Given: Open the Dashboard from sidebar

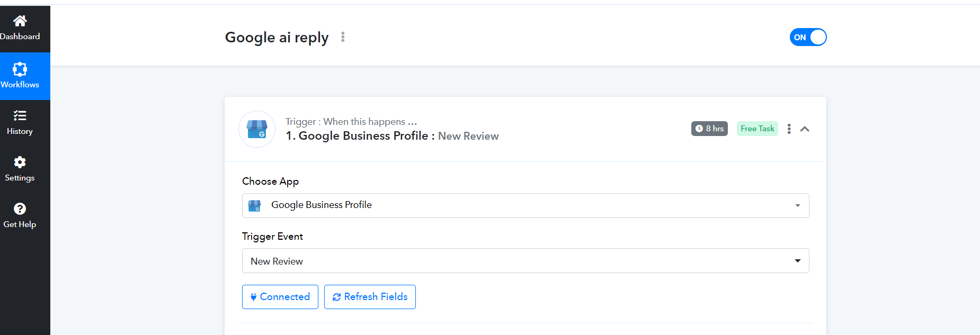Looking at the screenshot, I should pos(20,29).
